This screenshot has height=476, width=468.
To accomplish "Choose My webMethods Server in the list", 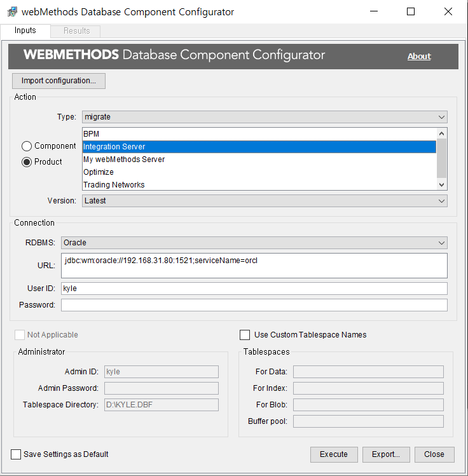I will point(259,160).
